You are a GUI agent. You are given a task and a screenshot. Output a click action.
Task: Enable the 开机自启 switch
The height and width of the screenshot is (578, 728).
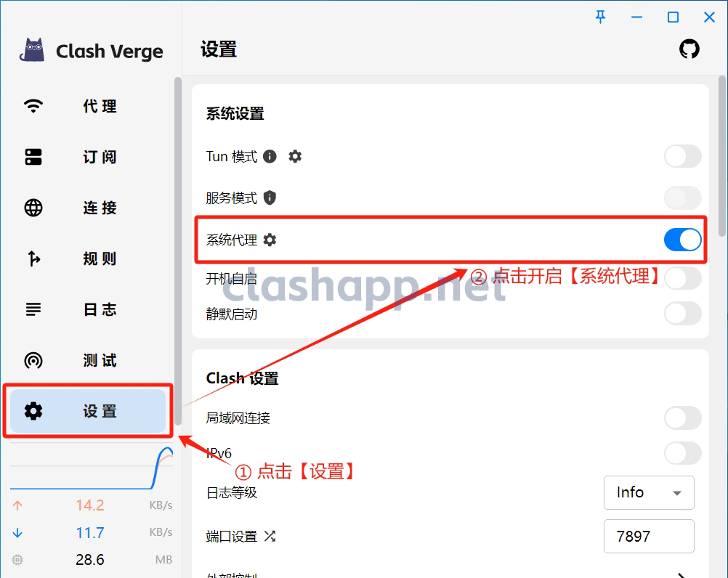pyautogui.click(x=682, y=278)
